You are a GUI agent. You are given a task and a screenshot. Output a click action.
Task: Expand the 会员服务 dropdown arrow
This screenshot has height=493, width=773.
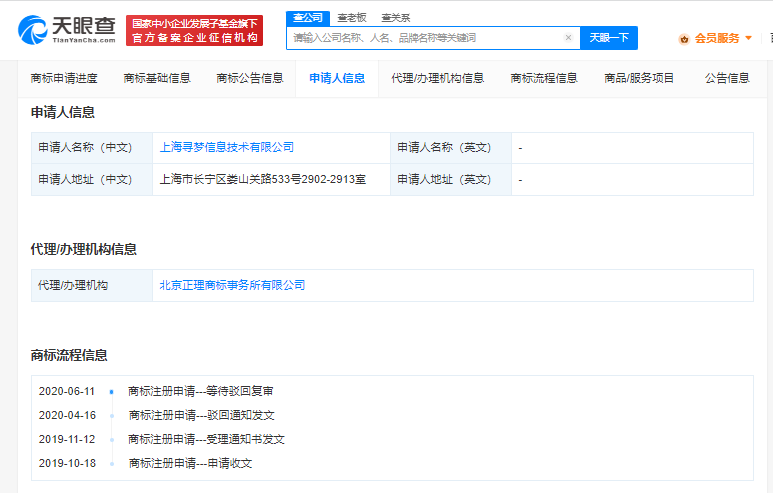click(748, 38)
